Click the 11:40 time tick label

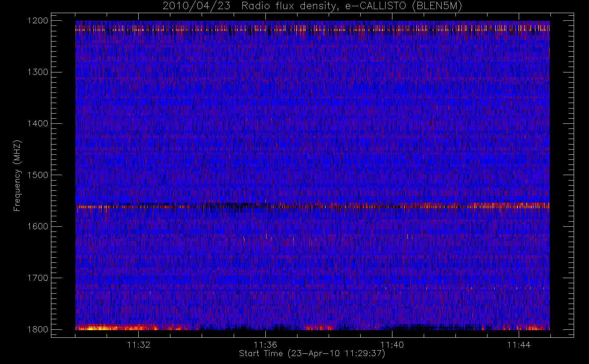[392, 345]
